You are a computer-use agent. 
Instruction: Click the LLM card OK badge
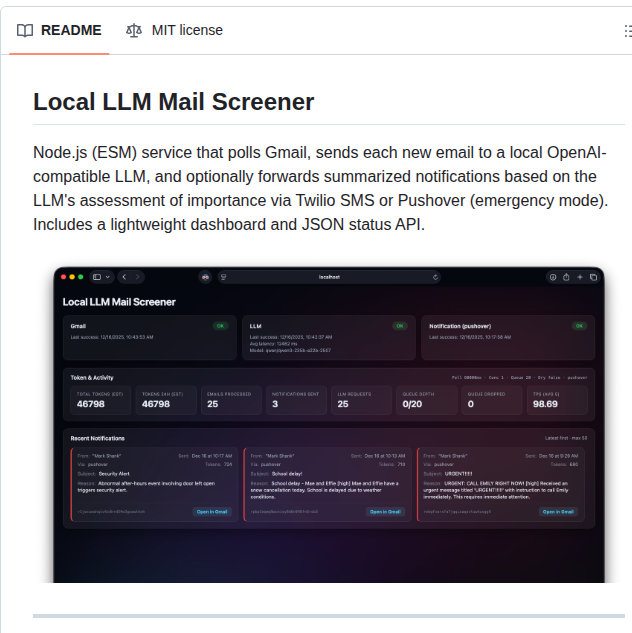[400, 326]
